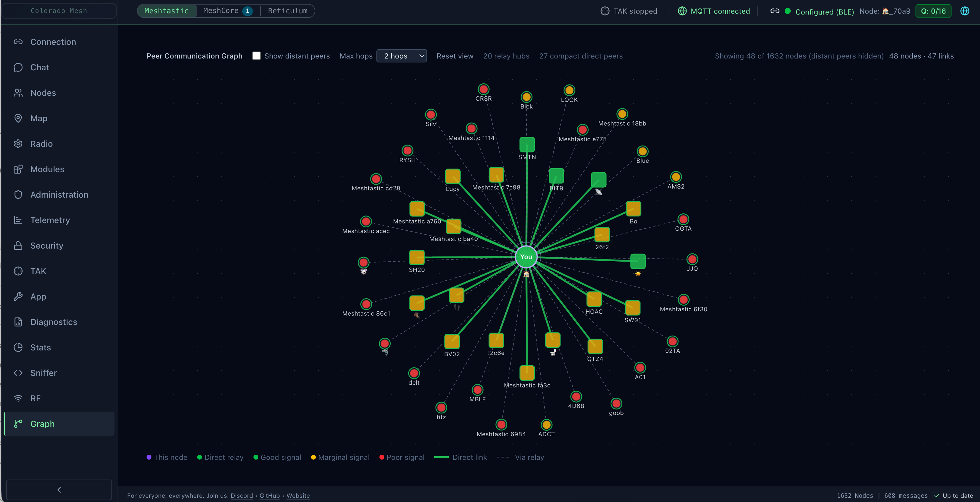Click the '1632 Nodes' footer counter
This screenshot has height=502, width=980.
[855, 496]
